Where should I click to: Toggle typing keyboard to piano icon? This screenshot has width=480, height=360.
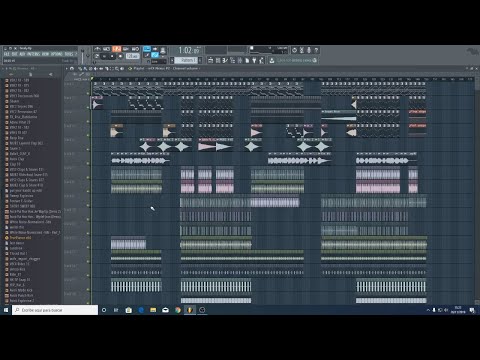147,49
